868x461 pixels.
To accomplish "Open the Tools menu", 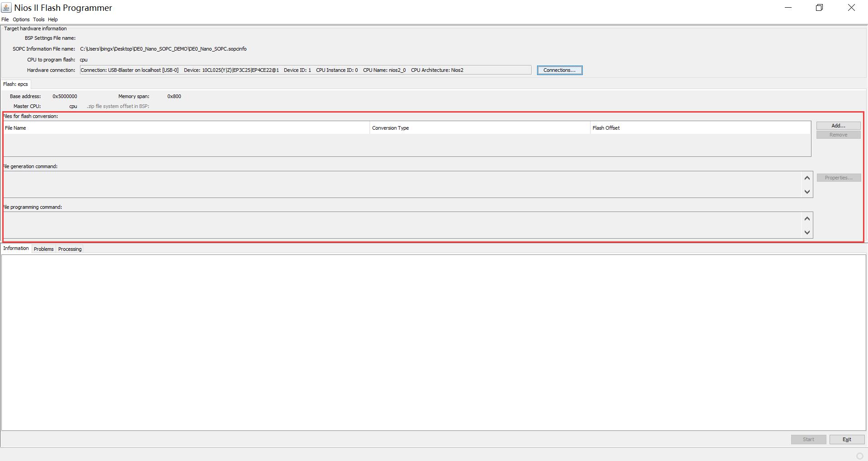I will tap(38, 19).
